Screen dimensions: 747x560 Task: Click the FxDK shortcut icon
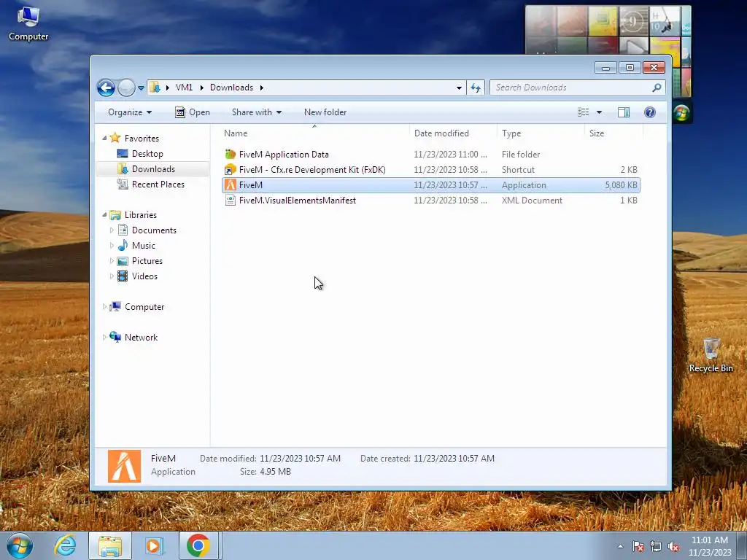click(x=230, y=169)
